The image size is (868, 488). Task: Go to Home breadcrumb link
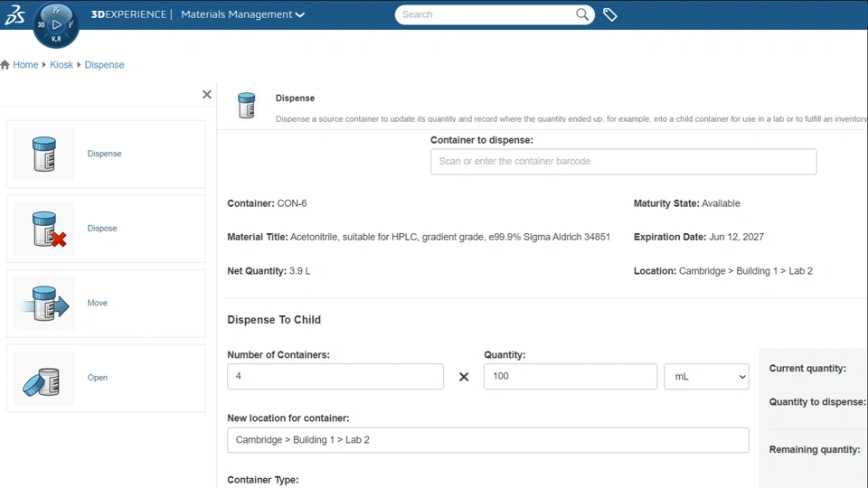click(x=25, y=65)
